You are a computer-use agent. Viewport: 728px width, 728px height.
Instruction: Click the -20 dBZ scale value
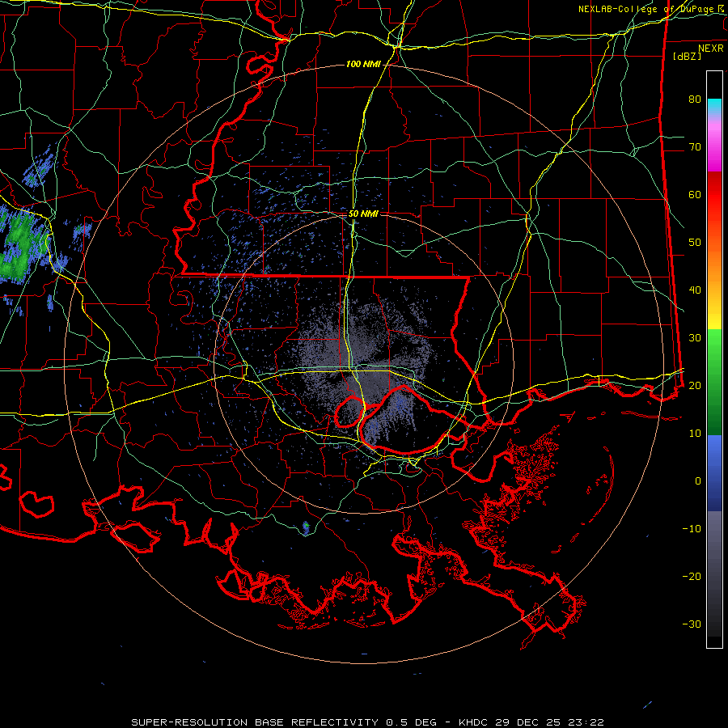click(x=692, y=577)
